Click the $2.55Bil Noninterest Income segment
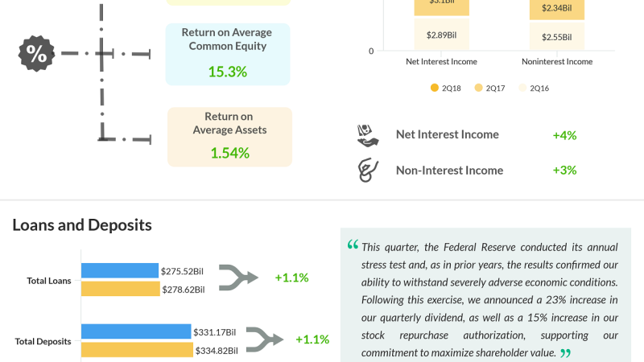The image size is (644, 362). pyautogui.click(x=556, y=36)
